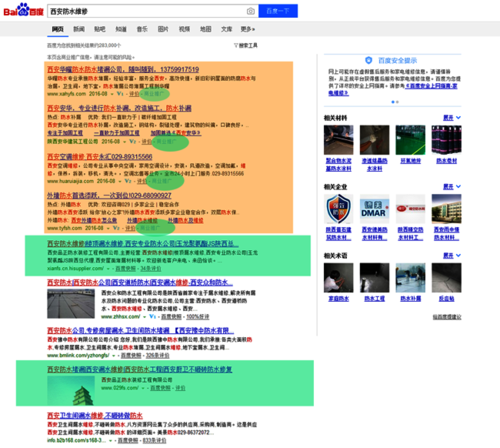This screenshot has width=500, height=448.
Task: Switch to the 新闻 tab
Action: click(x=79, y=29)
